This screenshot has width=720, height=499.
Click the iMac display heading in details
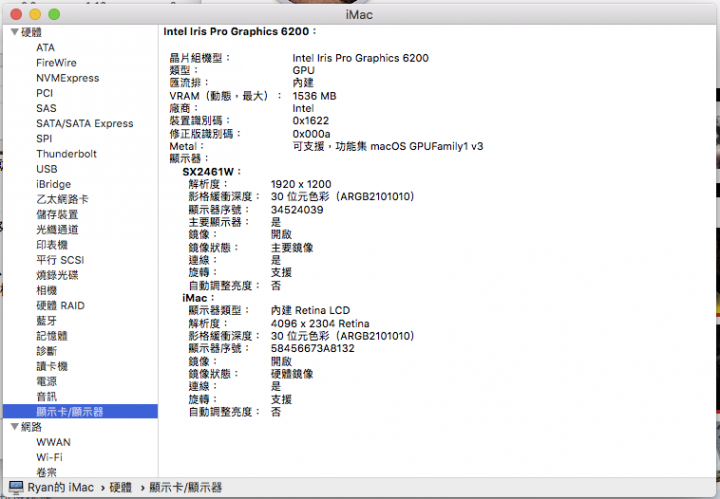tap(198, 298)
